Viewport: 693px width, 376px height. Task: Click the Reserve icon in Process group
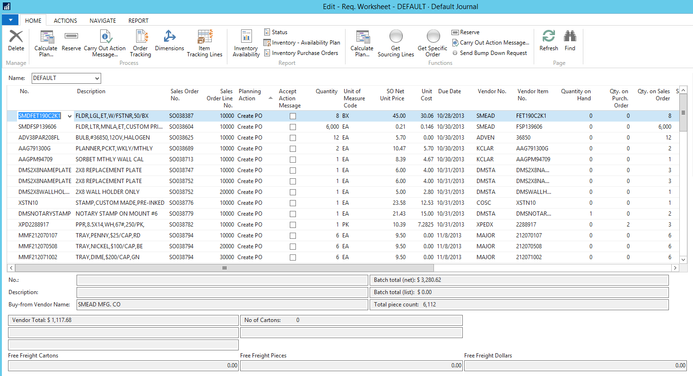click(x=71, y=41)
